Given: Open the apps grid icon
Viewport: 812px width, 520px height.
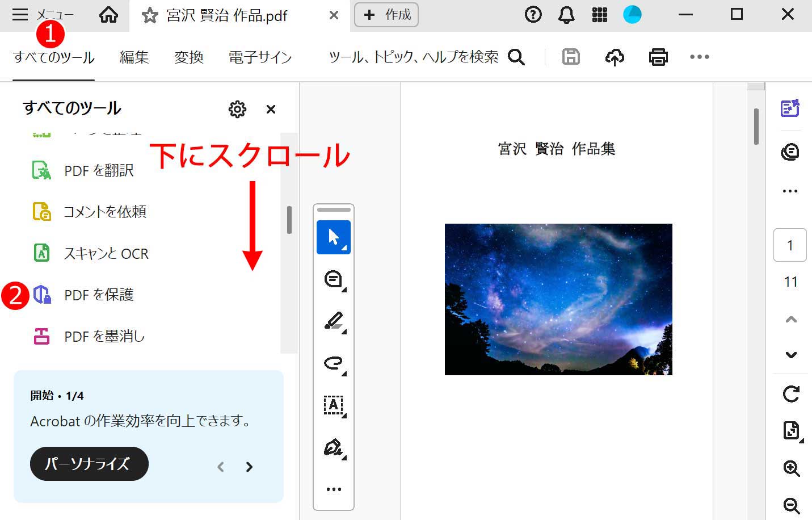Looking at the screenshot, I should click(x=600, y=15).
